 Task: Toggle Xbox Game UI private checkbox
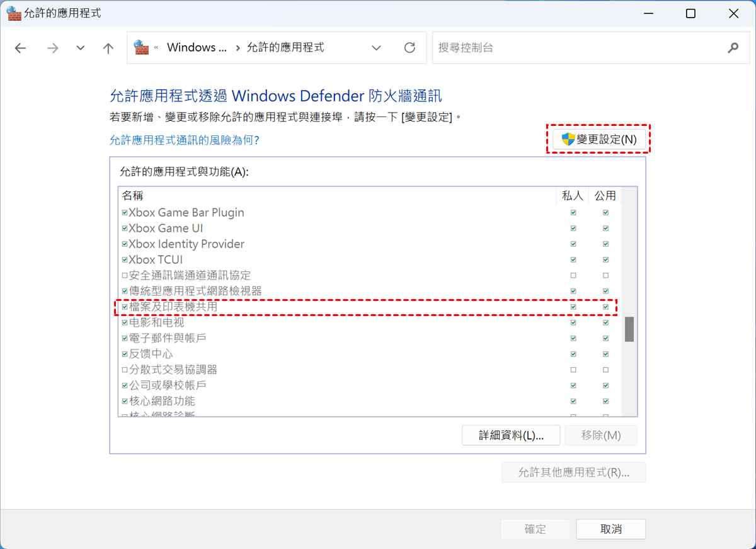pos(573,229)
